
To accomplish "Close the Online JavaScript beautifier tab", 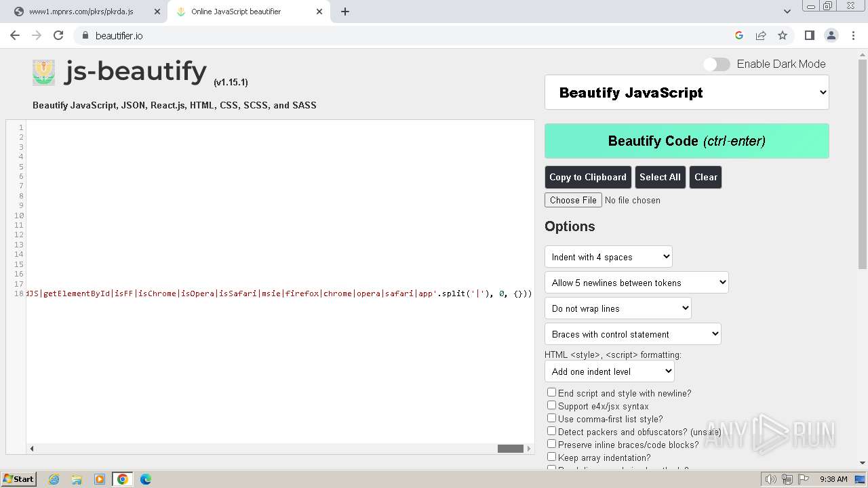I will tap(319, 12).
